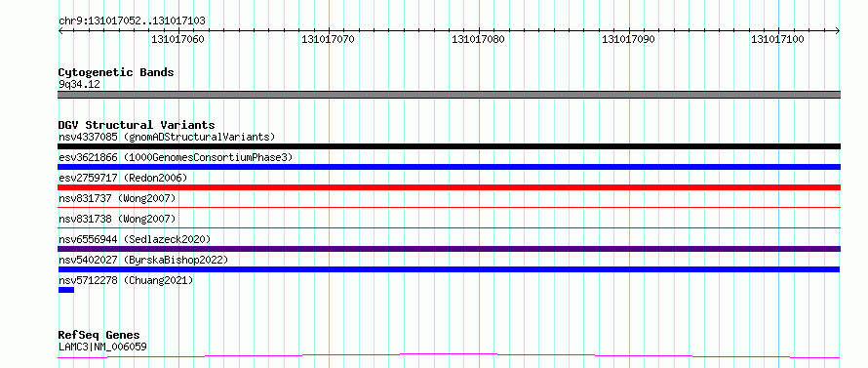Click the RefSeq Genes track title
The width and height of the screenshot is (868, 368).
click(x=99, y=335)
